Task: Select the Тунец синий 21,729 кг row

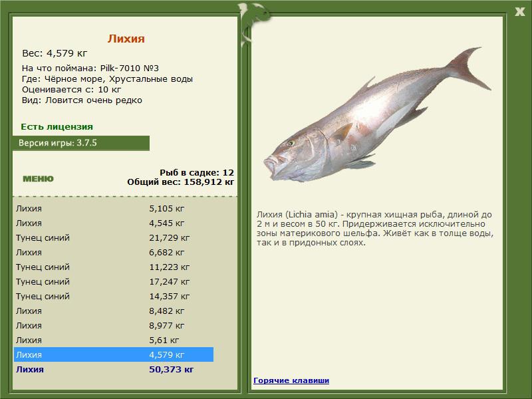Action: pyautogui.click(x=114, y=237)
